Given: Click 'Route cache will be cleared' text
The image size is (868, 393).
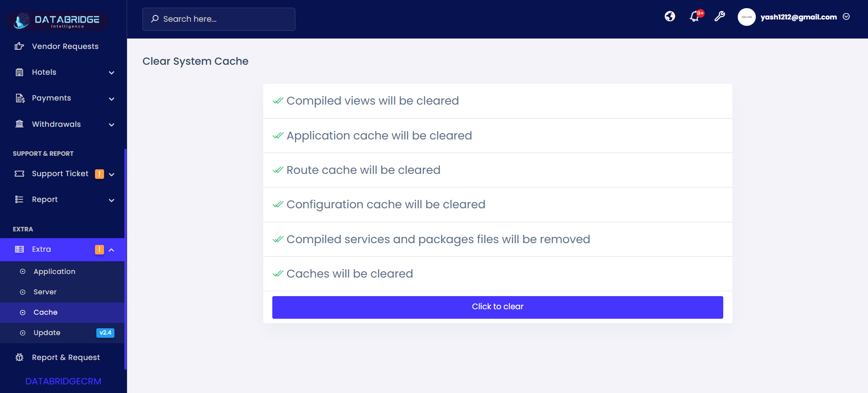Looking at the screenshot, I should pos(363,170).
